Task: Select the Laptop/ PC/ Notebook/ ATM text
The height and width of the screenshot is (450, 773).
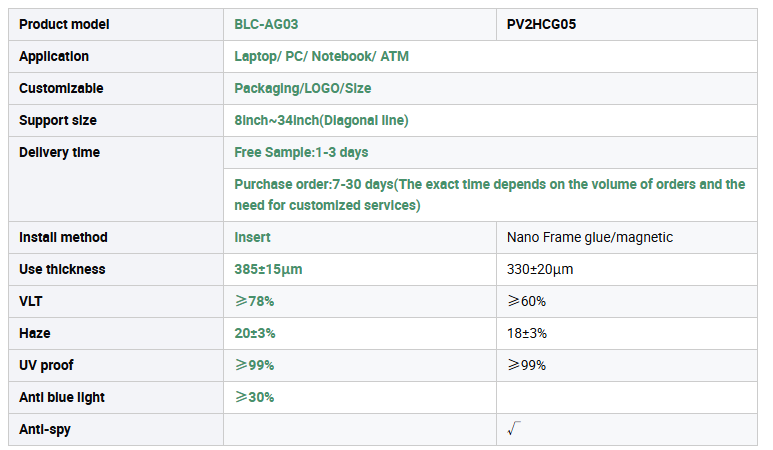Action: coord(321,56)
